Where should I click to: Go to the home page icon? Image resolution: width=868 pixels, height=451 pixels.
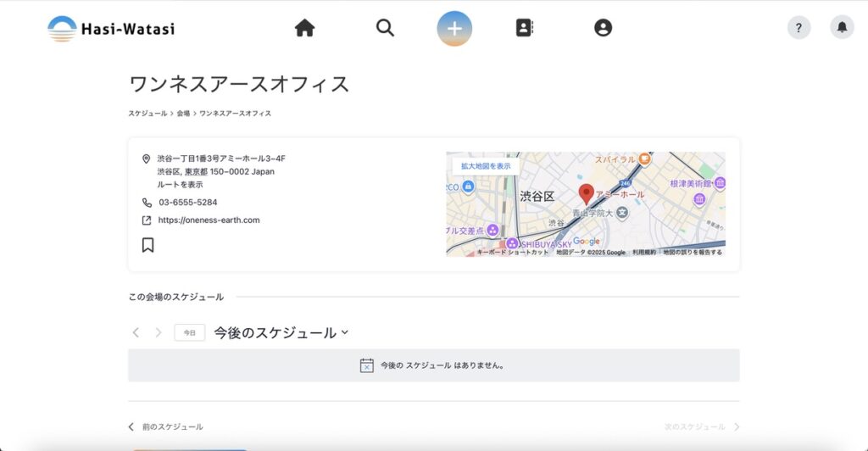tap(304, 28)
